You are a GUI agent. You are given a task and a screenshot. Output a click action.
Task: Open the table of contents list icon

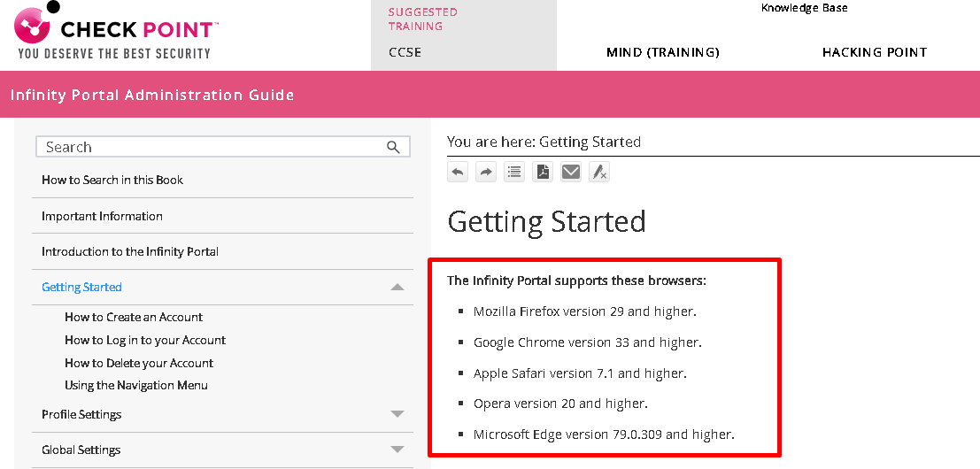(x=514, y=172)
